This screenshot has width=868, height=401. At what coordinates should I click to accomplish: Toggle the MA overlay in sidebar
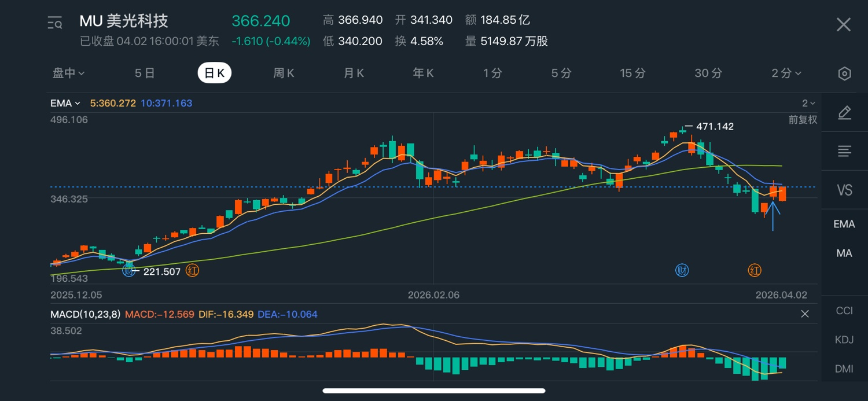coord(844,253)
